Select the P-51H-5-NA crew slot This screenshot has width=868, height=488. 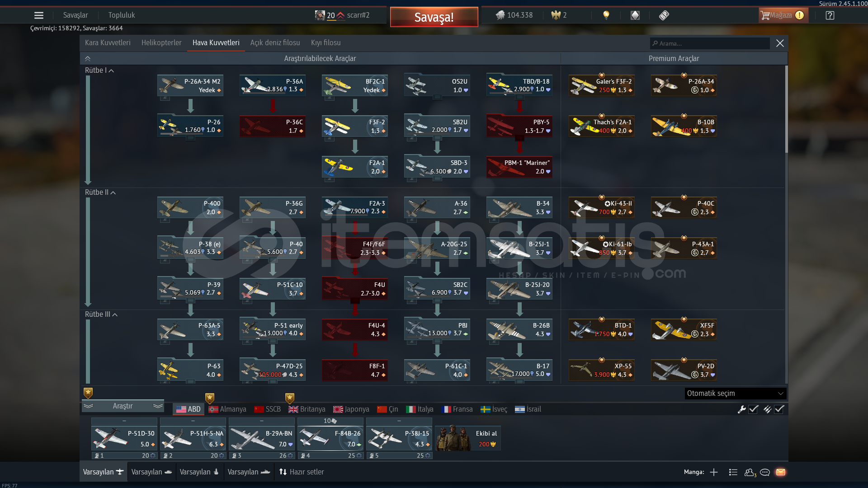coord(193,438)
